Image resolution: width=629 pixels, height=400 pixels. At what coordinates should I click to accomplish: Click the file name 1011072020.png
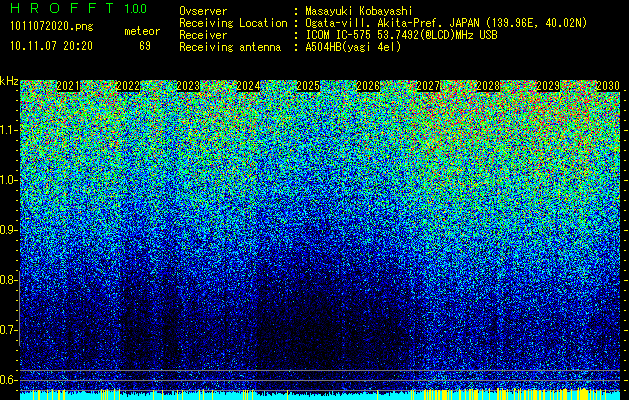(x=51, y=27)
